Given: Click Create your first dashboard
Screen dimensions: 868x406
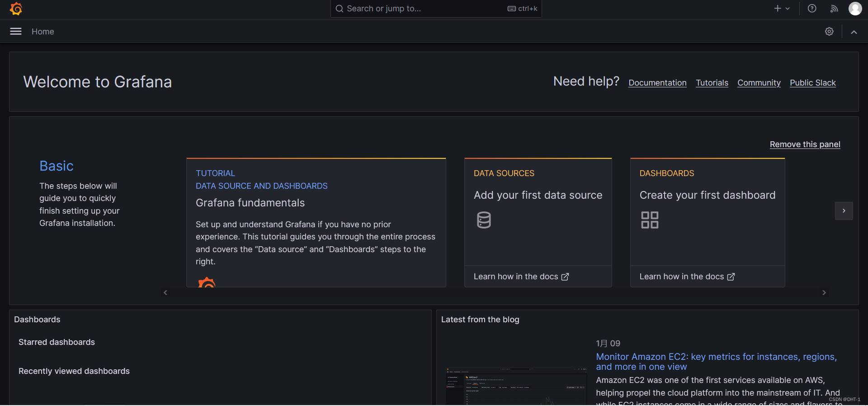Looking at the screenshot, I should pyautogui.click(x=708, y=195).
